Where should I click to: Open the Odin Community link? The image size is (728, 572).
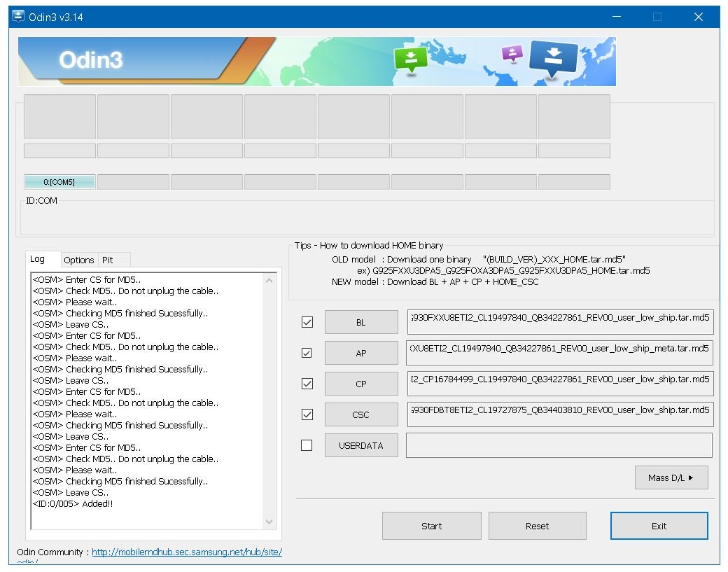(x=187, y=552)
